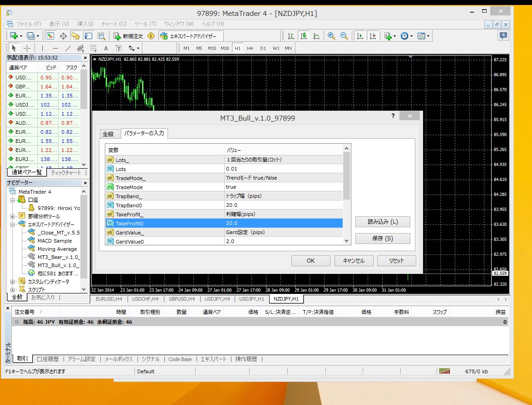Open the chat notifications icon showing 4
The height and width of the screenshot is (405, 532).
click(503, 35)
